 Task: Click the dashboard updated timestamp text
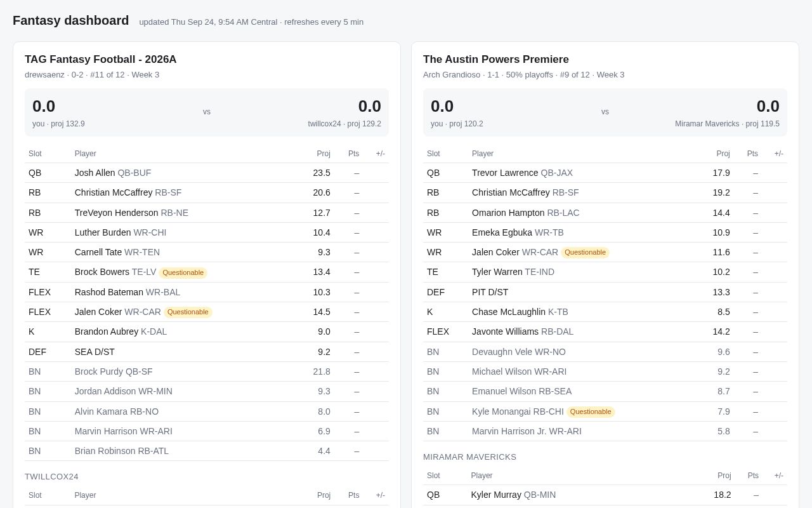tap(251, 22)
